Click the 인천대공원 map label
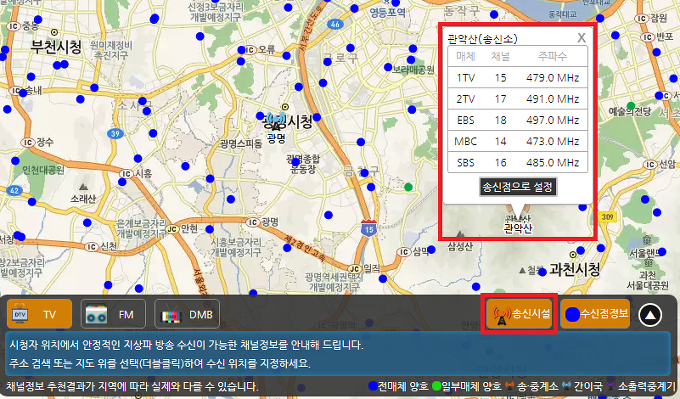Screen dimensions: 680x399 pos(43,170)
